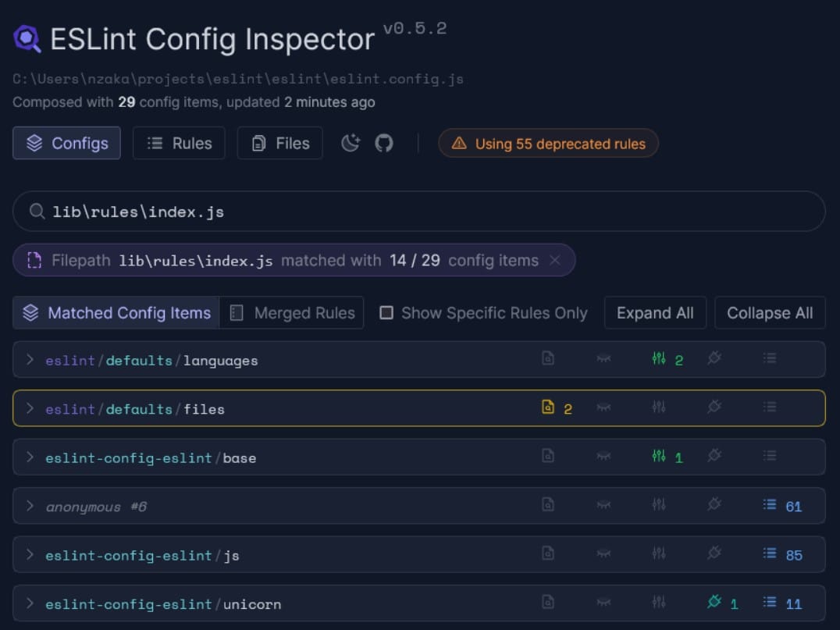
Task: Click the plugins icon on eslint-config-eslint/base row
Action: [x=714, y=455]
